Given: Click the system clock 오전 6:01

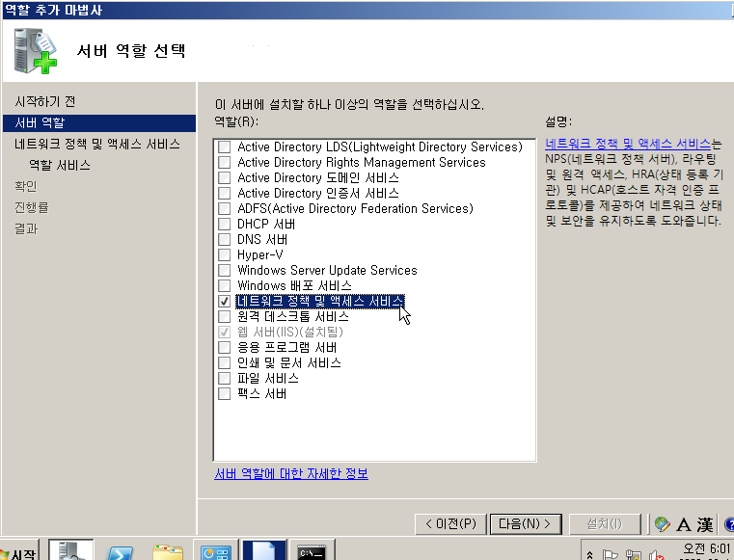Looking at the screenshot, I should (706, 548).
